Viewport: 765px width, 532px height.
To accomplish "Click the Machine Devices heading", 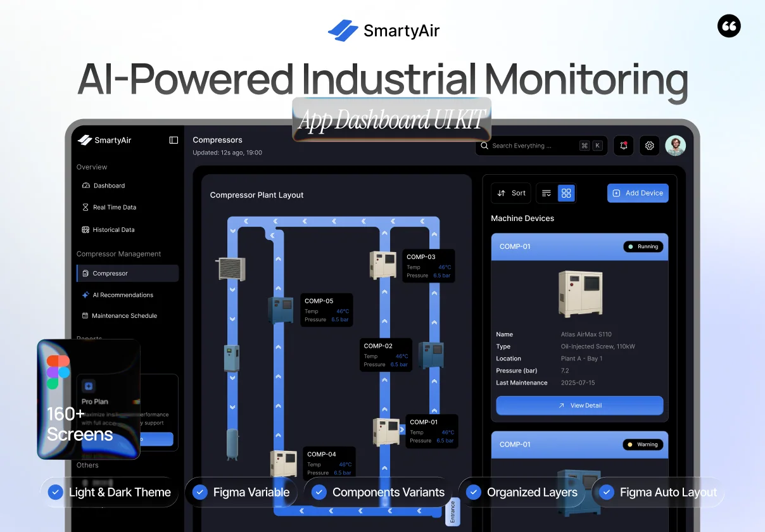I will 522,218.
